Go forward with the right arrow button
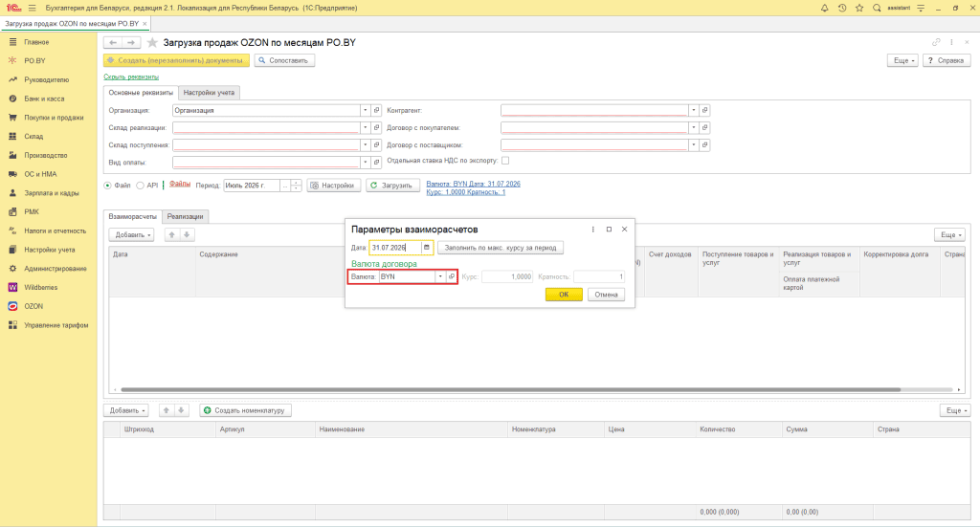The image size is (980, 527). tap(131, 42)
